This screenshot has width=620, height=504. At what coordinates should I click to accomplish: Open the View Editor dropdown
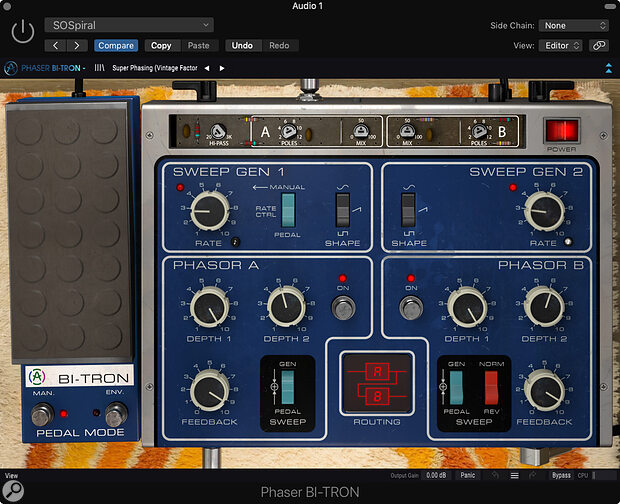(561, 45)
